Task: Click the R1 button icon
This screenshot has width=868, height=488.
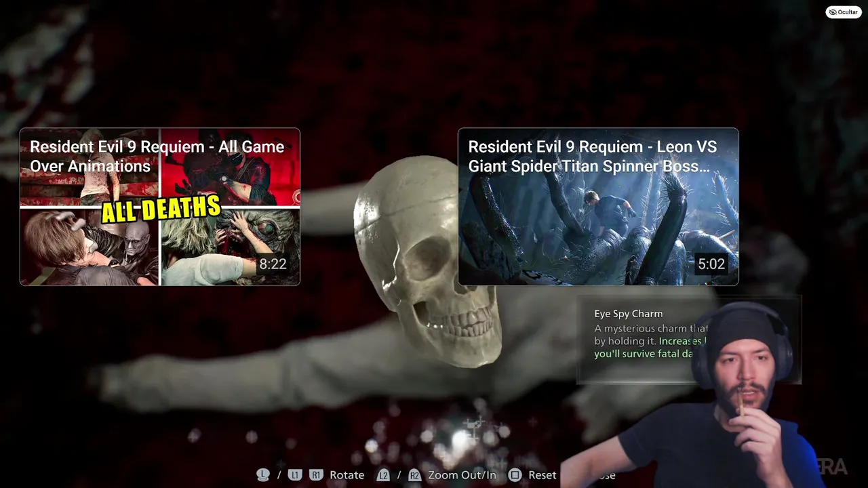Action: click(x=315, y=475)
